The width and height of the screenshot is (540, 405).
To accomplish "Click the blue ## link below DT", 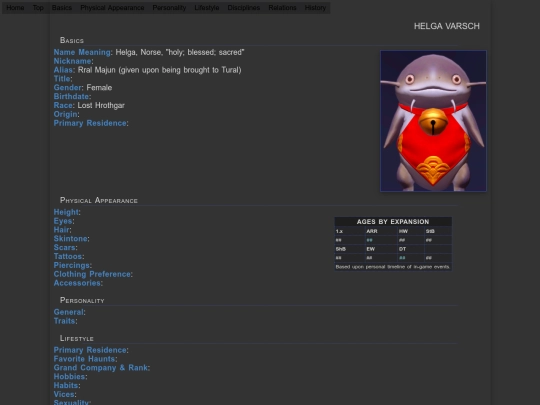I will tap(402, 258).
